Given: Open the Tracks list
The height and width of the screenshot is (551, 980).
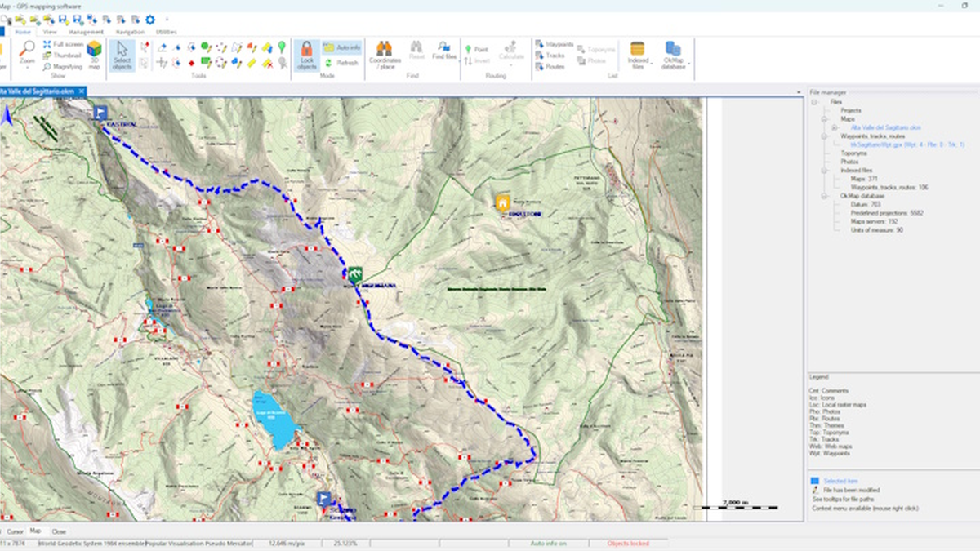Looking at the screenshot, I should click(x=550, y=56).
